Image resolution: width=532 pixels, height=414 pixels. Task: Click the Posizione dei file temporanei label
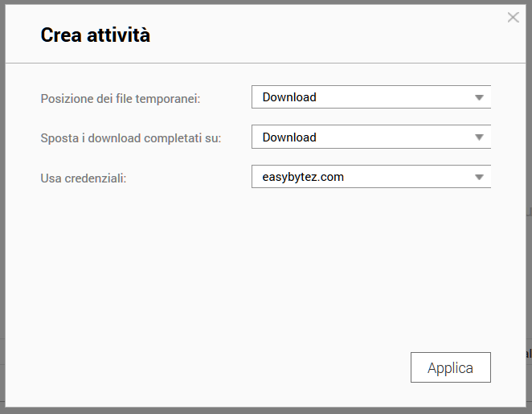120,99
